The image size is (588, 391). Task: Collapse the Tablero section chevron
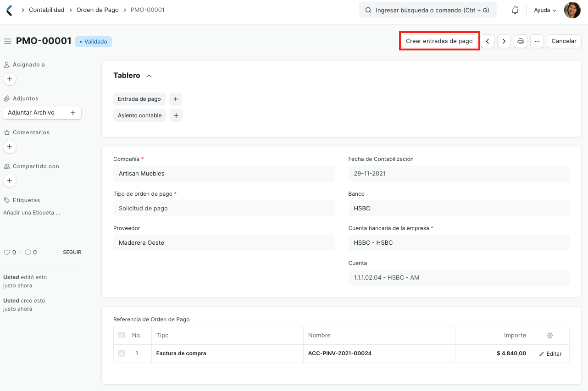point(149,76)
